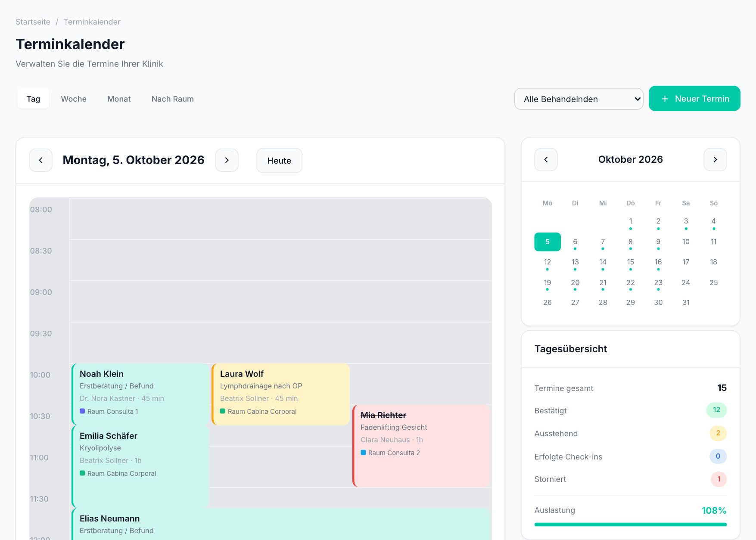Click the Erfolgte Check-ins badge 0
Image resolution: width=756 pixels, height=540 pixels.
tap(718, 456)
